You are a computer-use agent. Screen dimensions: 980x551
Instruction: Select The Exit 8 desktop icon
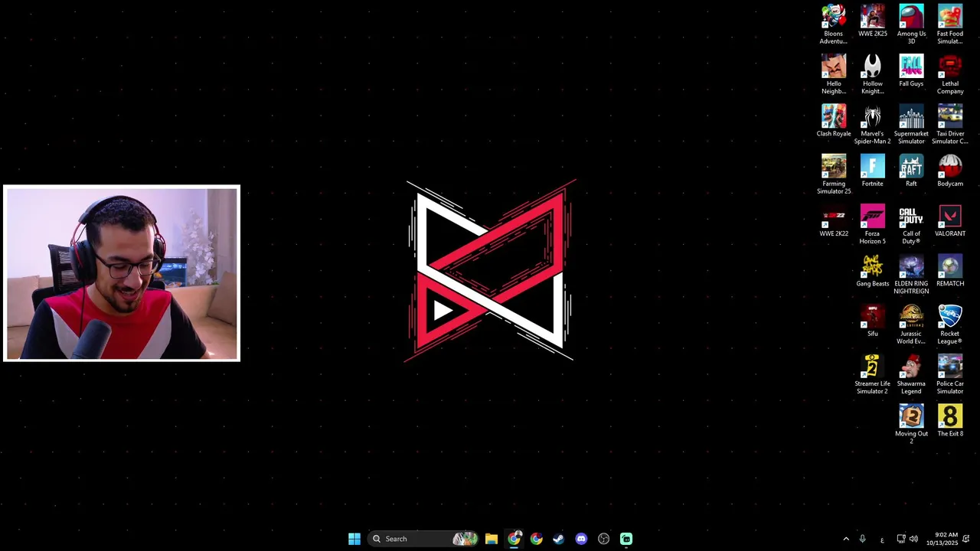(x=950, y=420)
